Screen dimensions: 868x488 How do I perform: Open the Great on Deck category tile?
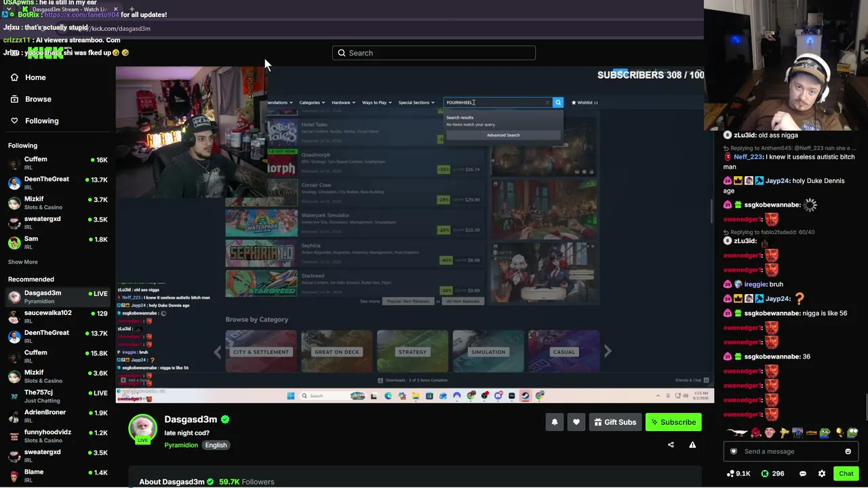(x=337, y=352)
